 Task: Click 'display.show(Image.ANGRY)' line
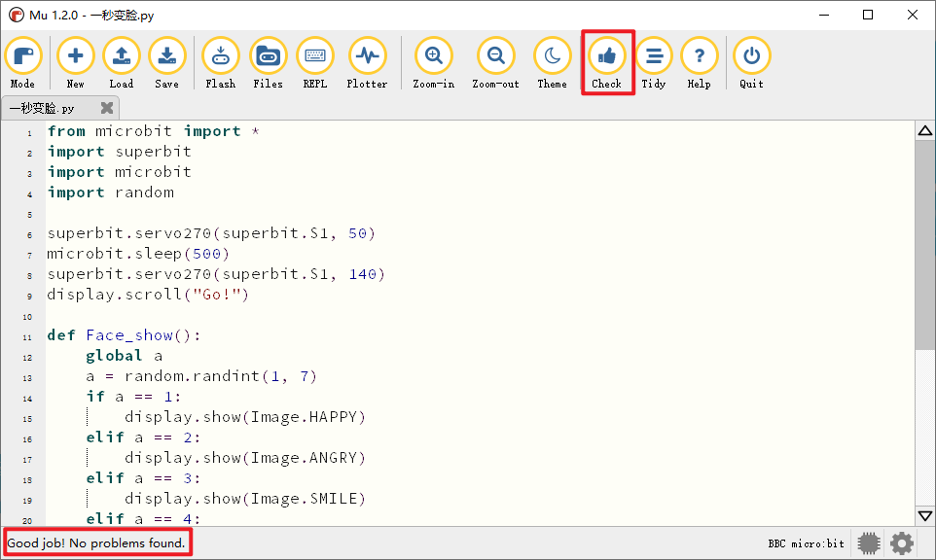[x=245, y=458]
